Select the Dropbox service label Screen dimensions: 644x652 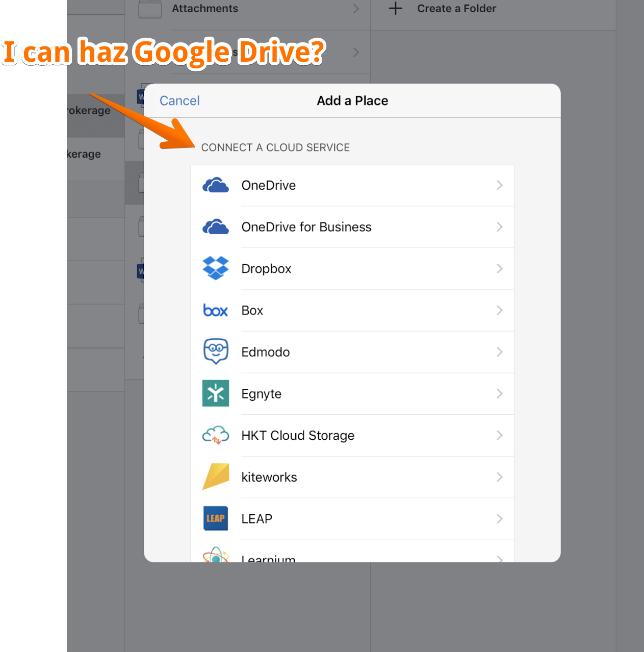[266, 269]
